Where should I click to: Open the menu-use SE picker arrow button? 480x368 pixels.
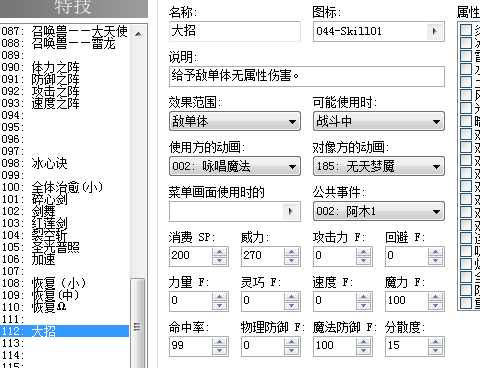(291, 211)
